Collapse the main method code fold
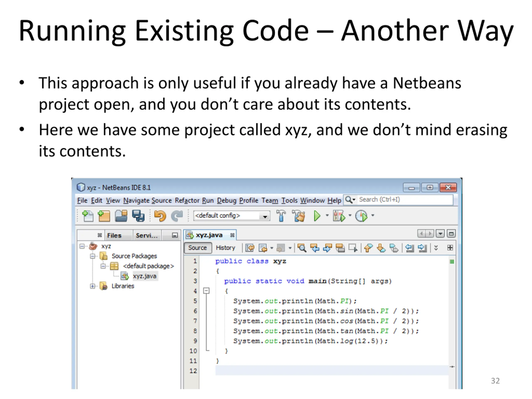532x399 pixels. (206, 291)
